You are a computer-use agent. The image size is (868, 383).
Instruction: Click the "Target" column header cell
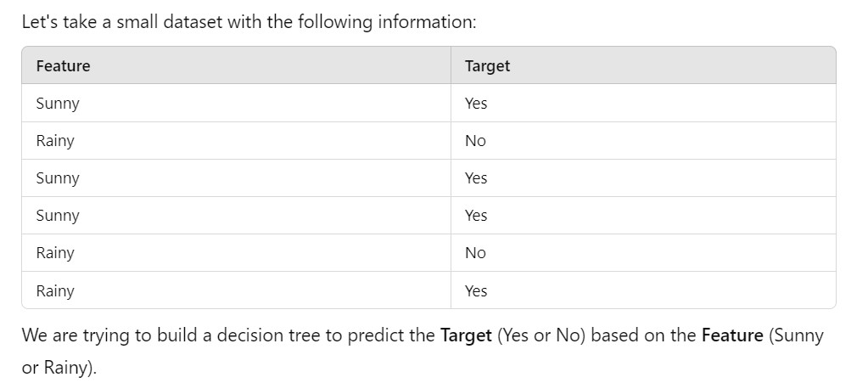tap(487, 65)
